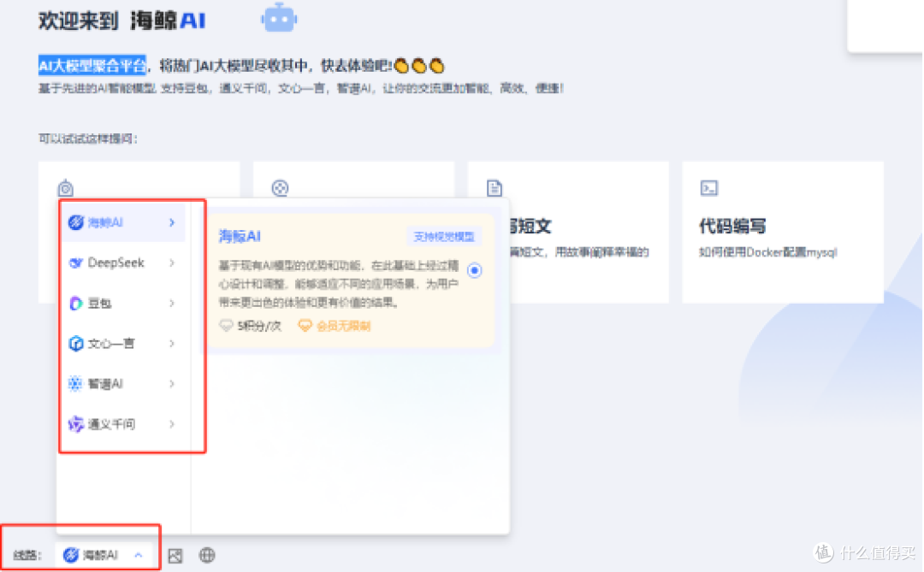924x572 pixels.
Task: Click the 豆包 model icon
Action: [76, 303]
